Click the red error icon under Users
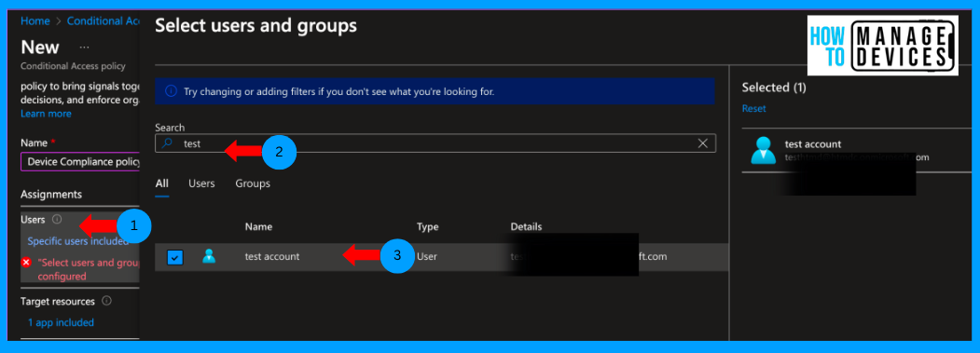This screenshot has width=980, height=353. (26, 263)
